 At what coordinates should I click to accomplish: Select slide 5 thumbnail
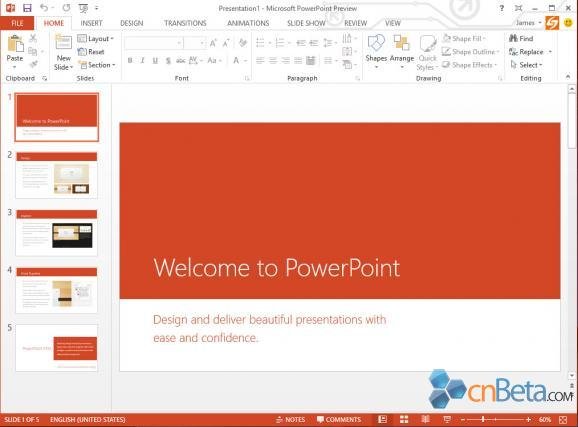pyautogui.click(x=56, y=348)
